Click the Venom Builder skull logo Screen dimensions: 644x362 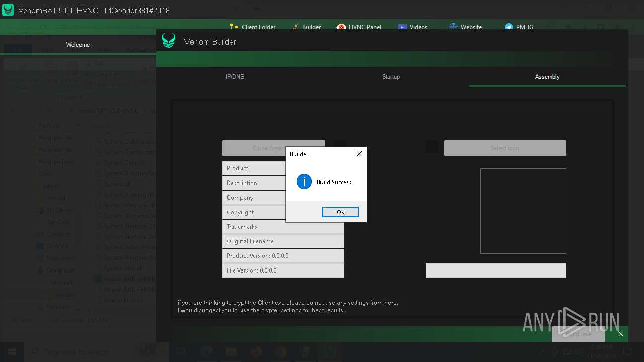tap(168, 41)
